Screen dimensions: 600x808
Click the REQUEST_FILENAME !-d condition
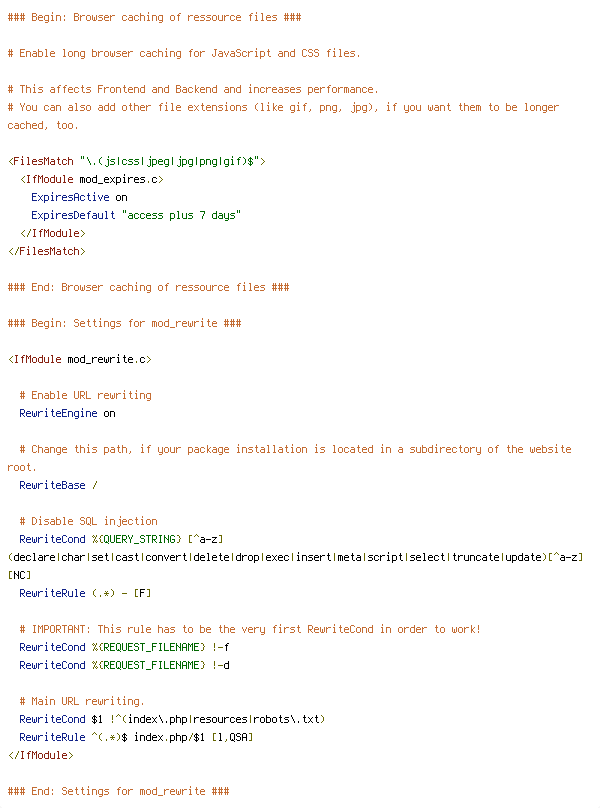pos(124,665)
